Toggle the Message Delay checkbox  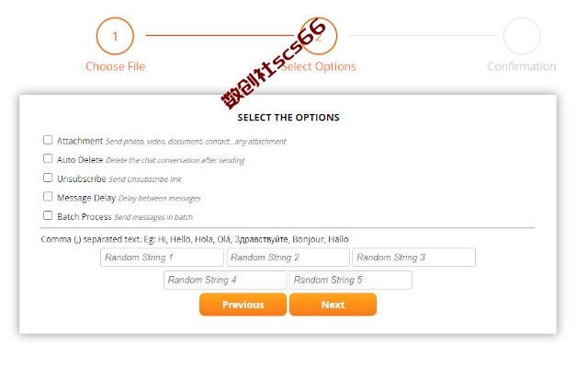48,196
